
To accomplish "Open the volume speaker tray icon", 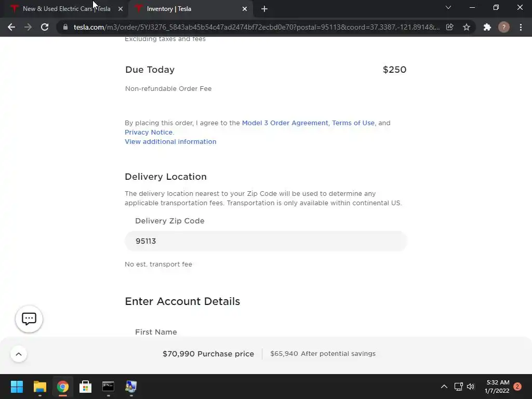I will click(x=471, y=387).
